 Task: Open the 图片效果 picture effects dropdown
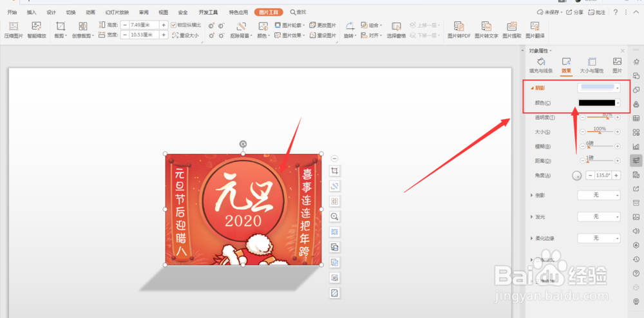[x=290, y=35]
